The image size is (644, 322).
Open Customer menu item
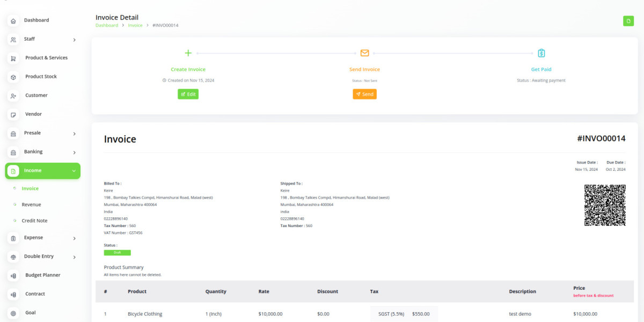click(x=36, y=95)
